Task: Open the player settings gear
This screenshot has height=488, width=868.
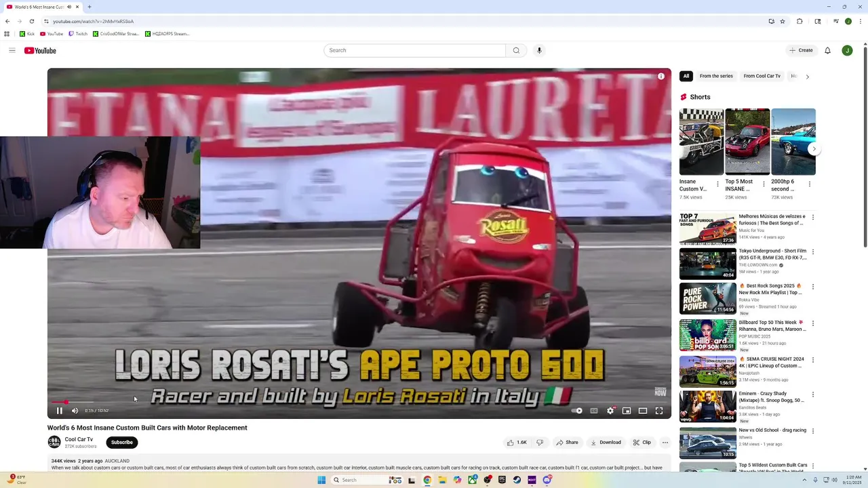Action: pyautogui.click(x=610, y=411)
